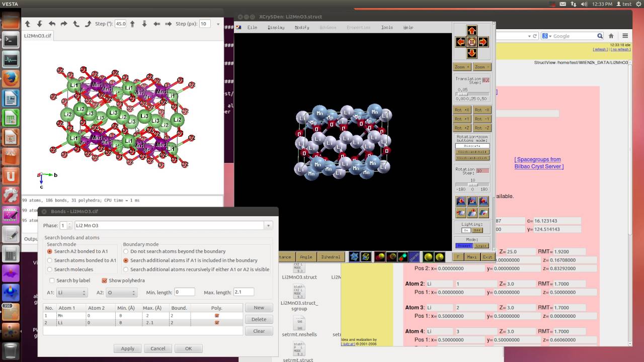Toggle Poly. checkbox for Mn bond row
This screenshot has width=644, height=362.
[x=217, y=316]
